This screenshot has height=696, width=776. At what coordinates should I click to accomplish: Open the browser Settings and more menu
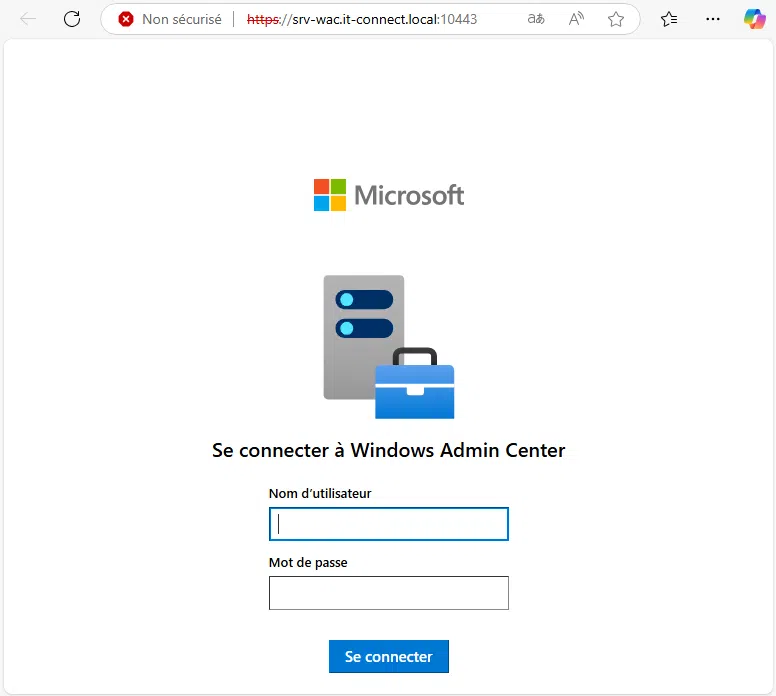pos(713,19)
